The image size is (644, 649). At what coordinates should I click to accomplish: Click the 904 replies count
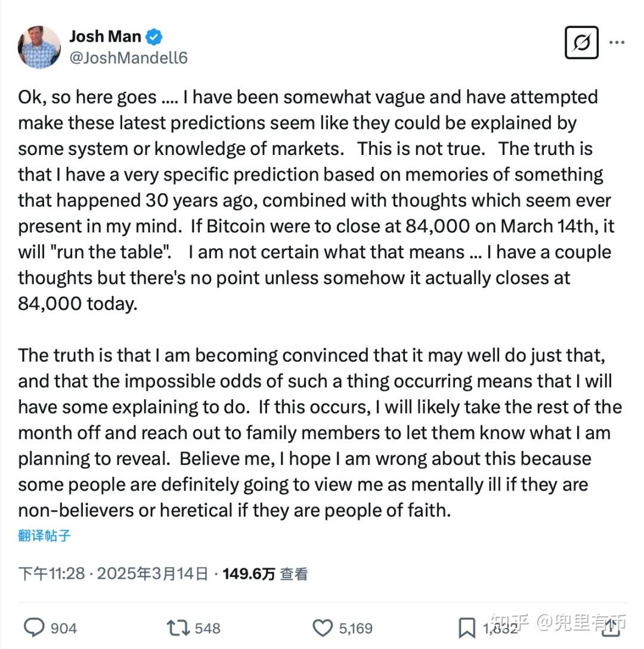(64, 628)
